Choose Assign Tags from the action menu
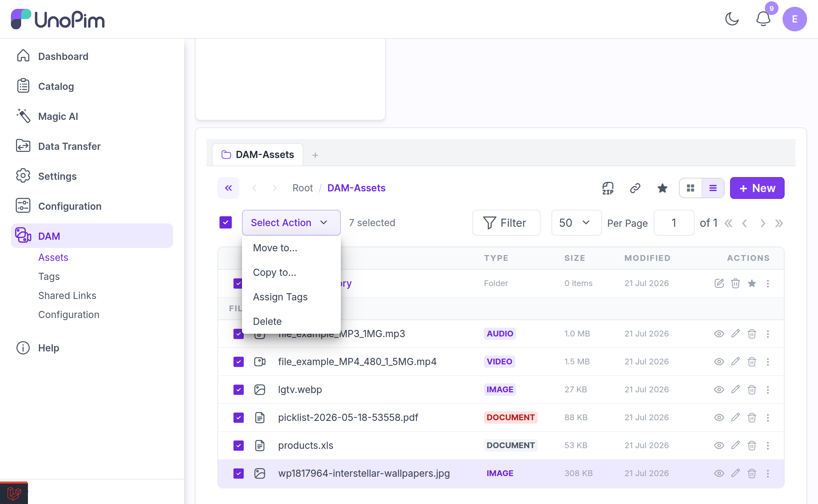This screenshot has width=818, height=504. [280, 297]
